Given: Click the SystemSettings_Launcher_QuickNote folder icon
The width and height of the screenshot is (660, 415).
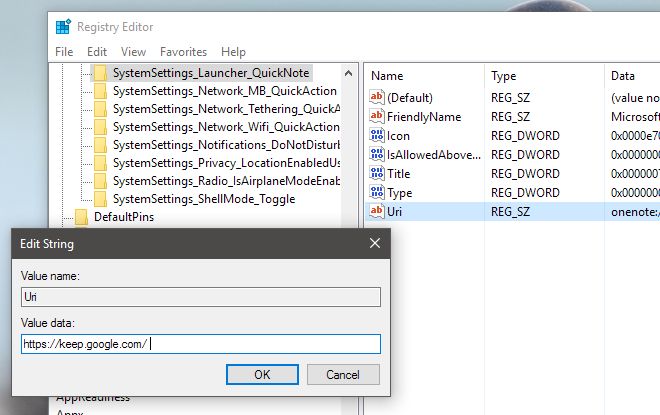Looking at the screenshot, I should pyautogui.click(x=100, y=73).
